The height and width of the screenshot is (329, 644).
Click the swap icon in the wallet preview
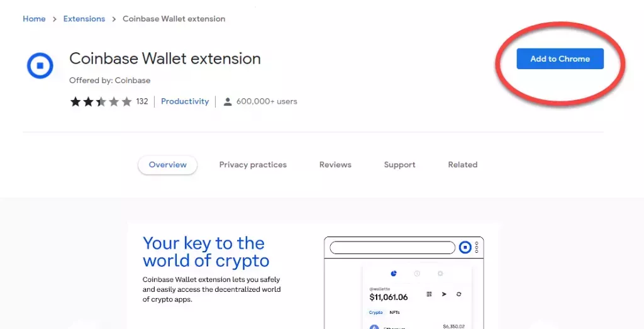coord(458,294)
